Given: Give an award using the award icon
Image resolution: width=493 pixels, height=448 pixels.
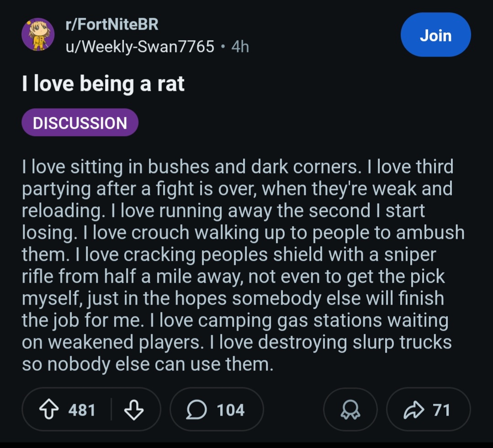Looking at the screenshot, I should tap(351, 410).
